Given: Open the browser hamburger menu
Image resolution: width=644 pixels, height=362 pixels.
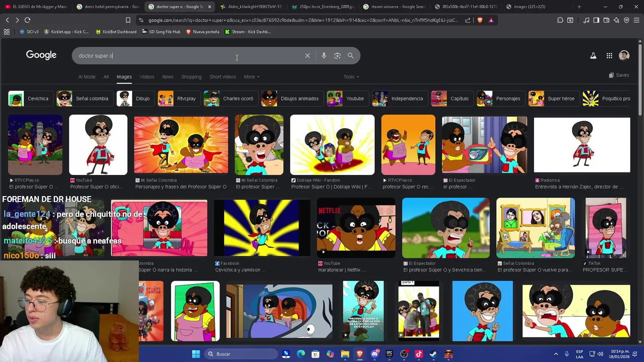Looking at the screenshot, I should [636, 20].
